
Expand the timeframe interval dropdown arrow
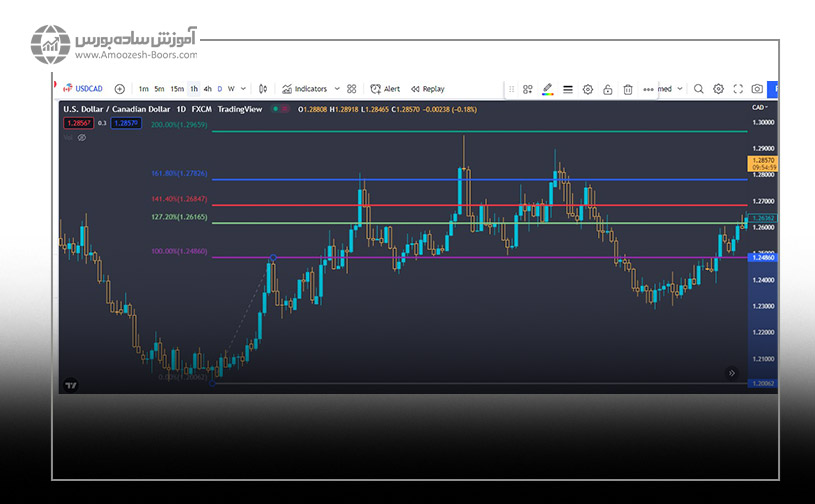244,89
